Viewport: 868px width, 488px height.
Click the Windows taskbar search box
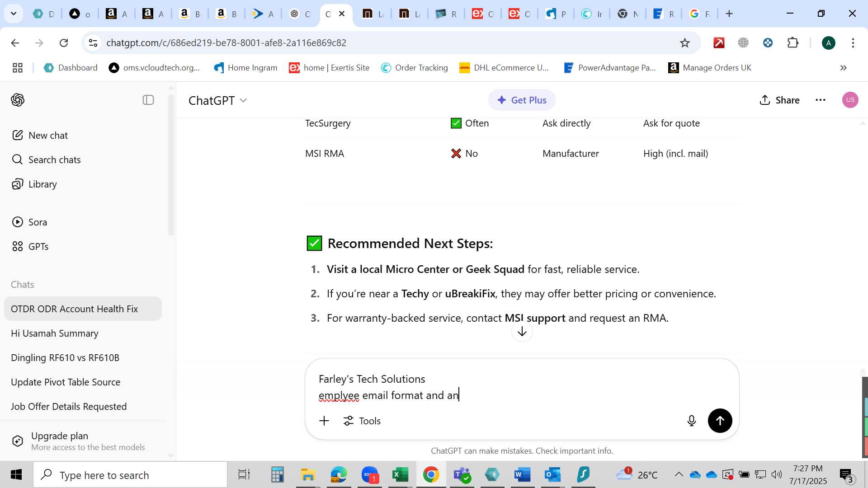130,475
